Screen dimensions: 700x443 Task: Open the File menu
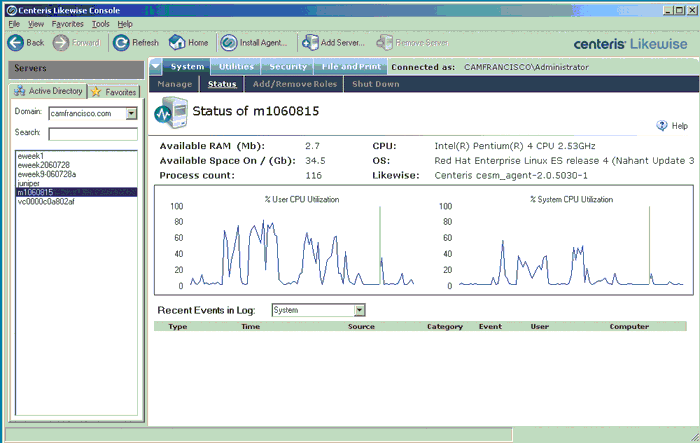tap(14, 24)
